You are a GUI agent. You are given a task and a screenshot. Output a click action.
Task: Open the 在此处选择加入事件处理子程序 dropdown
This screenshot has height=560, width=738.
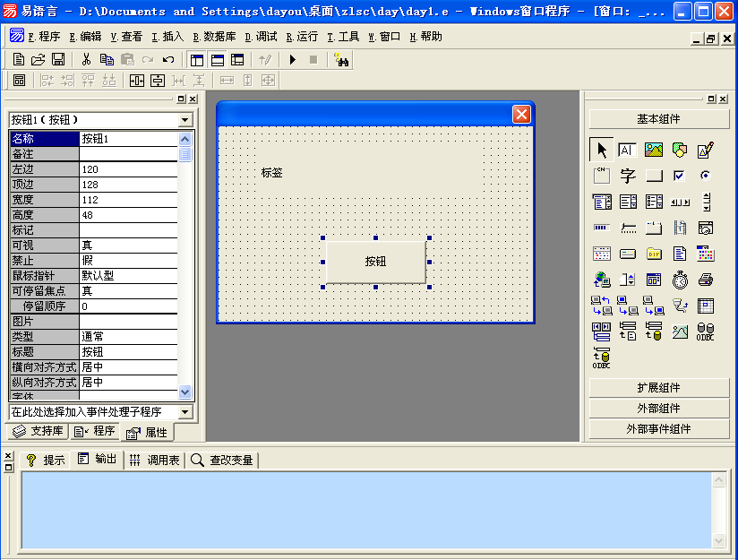coord(185,412)
